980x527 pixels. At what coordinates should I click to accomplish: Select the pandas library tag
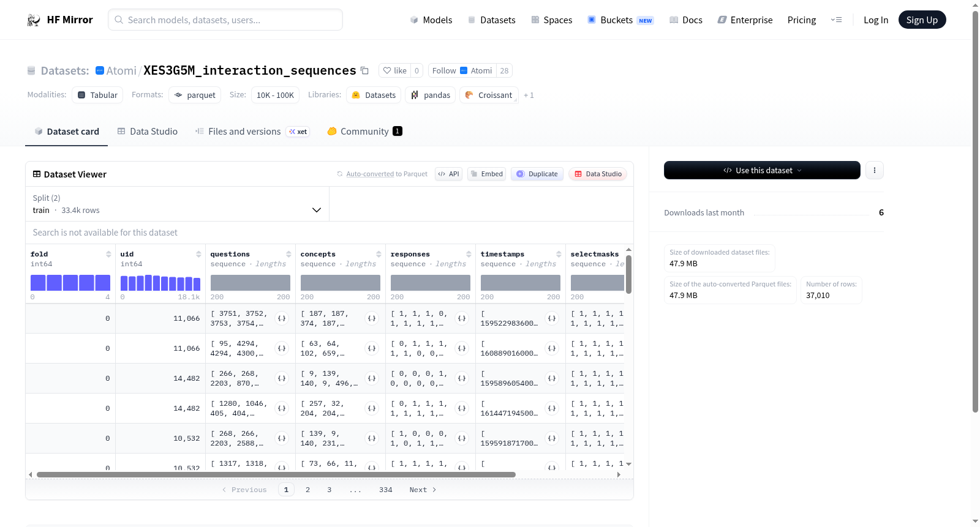(430, 95)
